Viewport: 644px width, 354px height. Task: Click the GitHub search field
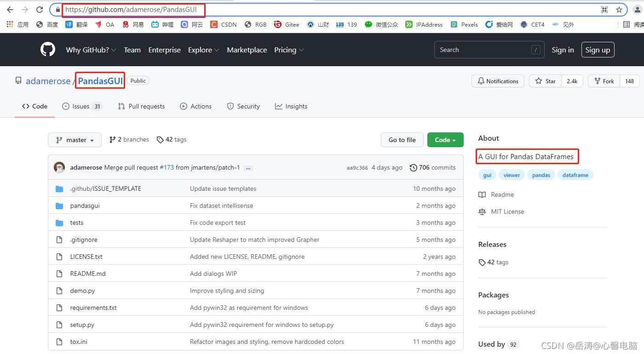(x=489, y=50)
